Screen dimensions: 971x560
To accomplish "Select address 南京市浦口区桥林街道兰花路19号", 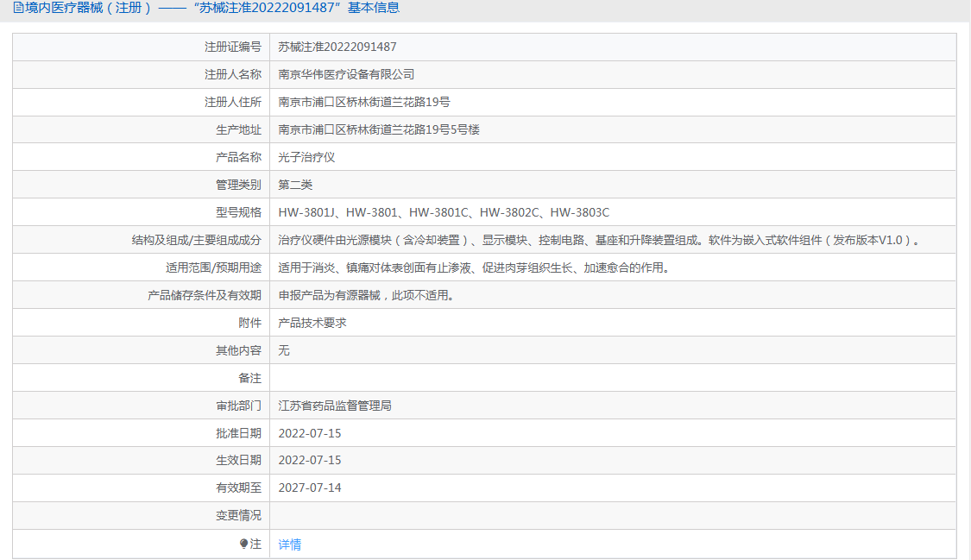I will pos(364,102).
